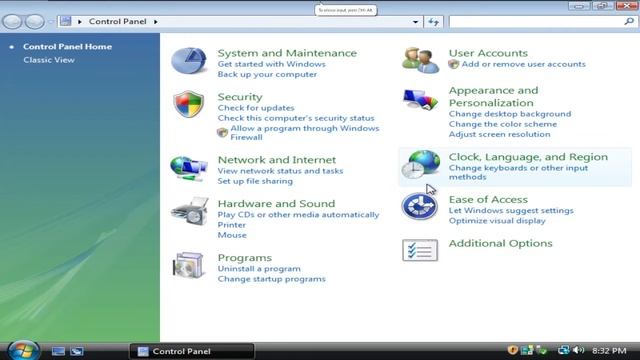Click Change keyboards or other input methods
Screen dimensions: 640x360
pyautogui.click(x=518, y=172)
